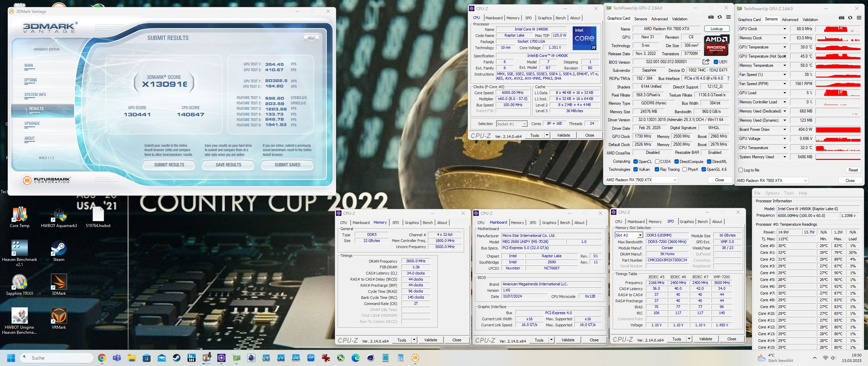Image resolution: width=868 pixels, height=366 pixels.
Task: Open 3DMark Vantage taskbar icon
Action: [415, 358]
